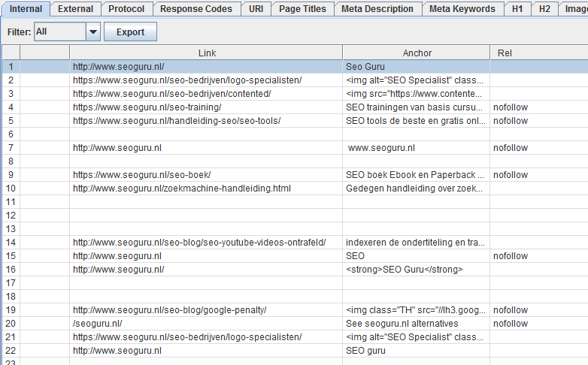Select the Gedegen handleiding over zoek anchor cell

point(417,188)
